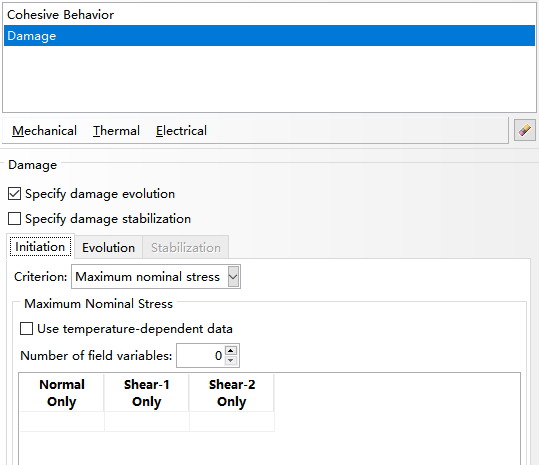Select Cohesive Behavior in the options list
The image size is (539, 465).
click(x=269, y=14)
